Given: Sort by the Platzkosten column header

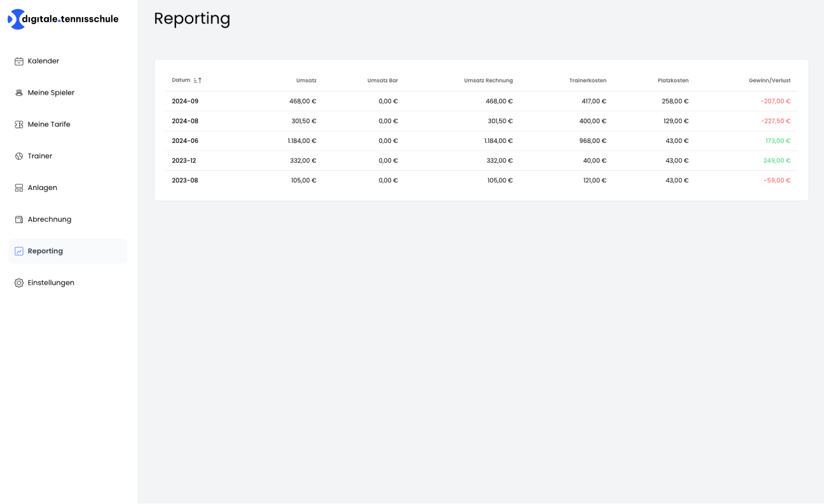Looking at the screenshot, I should tap(673, 80).
